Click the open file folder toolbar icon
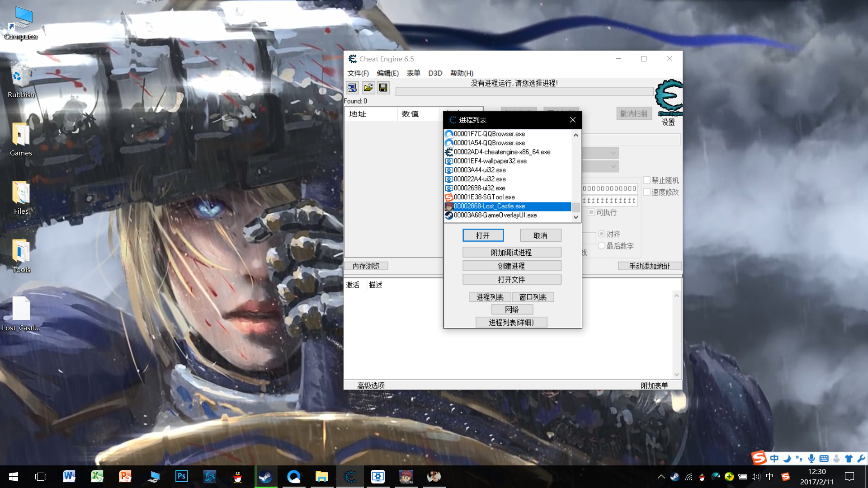Screen dimensions: 868x488 pyautogui.click(x=368, y=88)
